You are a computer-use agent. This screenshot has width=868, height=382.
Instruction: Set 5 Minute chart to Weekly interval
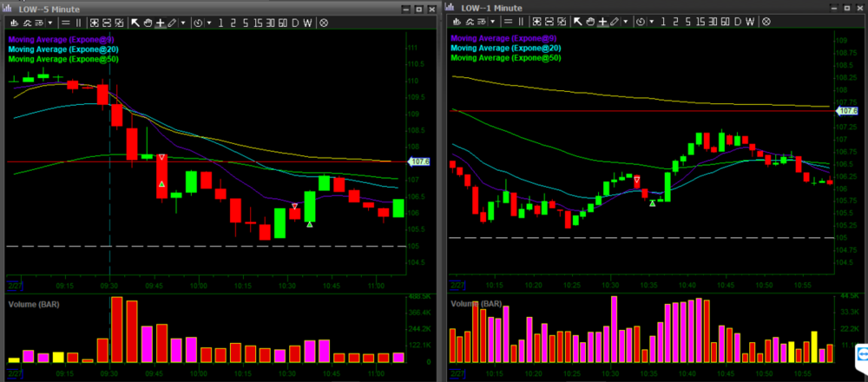[309, 23]
